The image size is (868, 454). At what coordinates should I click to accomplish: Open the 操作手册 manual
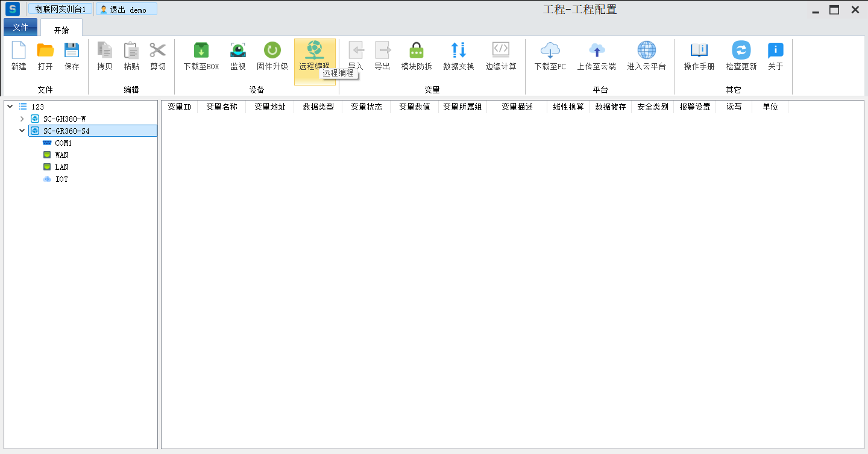(699, 51)
